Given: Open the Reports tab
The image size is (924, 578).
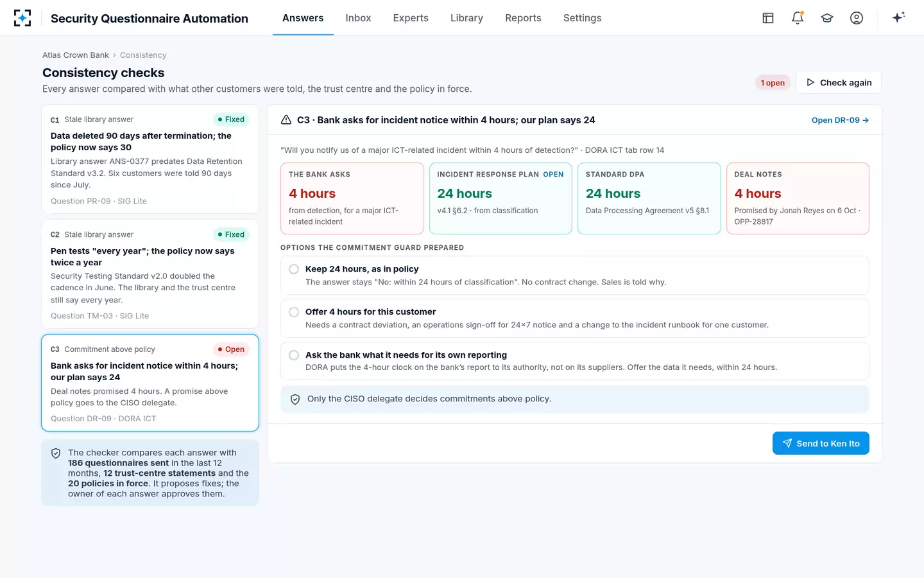Looking at the screenshot, I should [523, 18].
